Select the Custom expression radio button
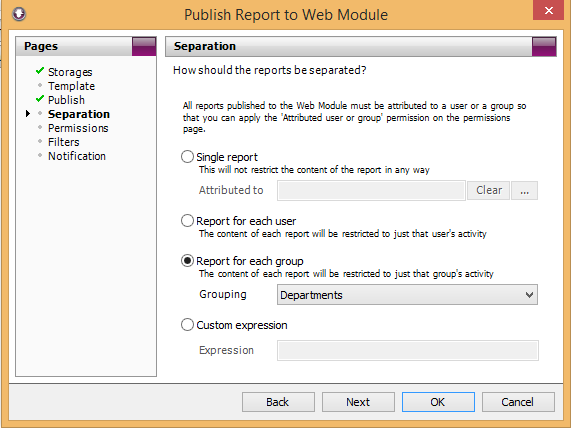Screen dimensions: 571x428 coord(187,325)
